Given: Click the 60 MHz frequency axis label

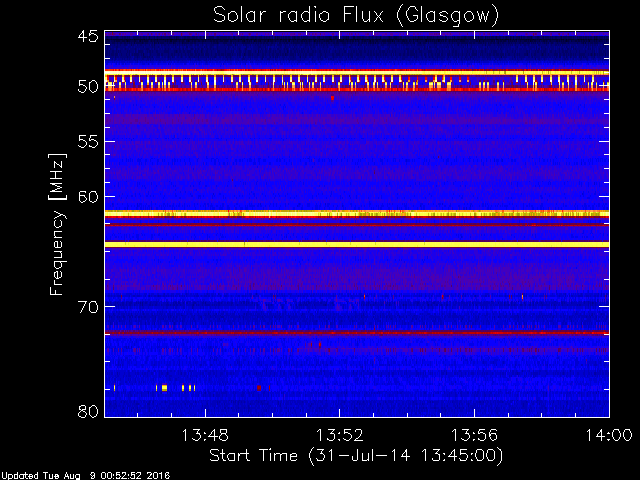Looking at the screenshot, I should pos(88,196).
